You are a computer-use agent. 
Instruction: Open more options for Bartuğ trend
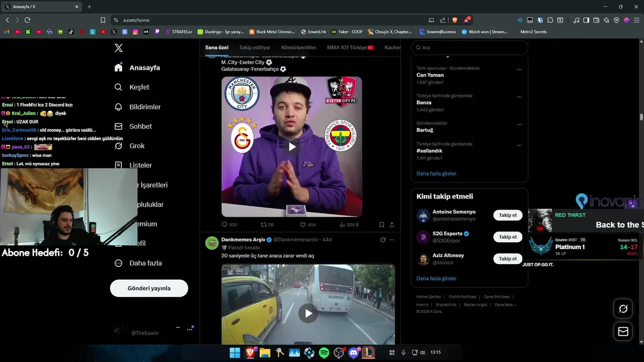pyautogui.click(x=519, y=124)
